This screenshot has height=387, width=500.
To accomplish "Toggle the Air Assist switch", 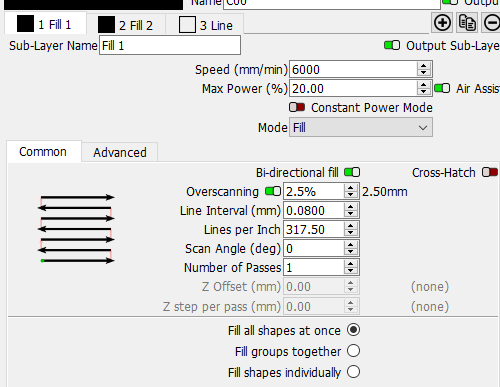I will point(442,88).
